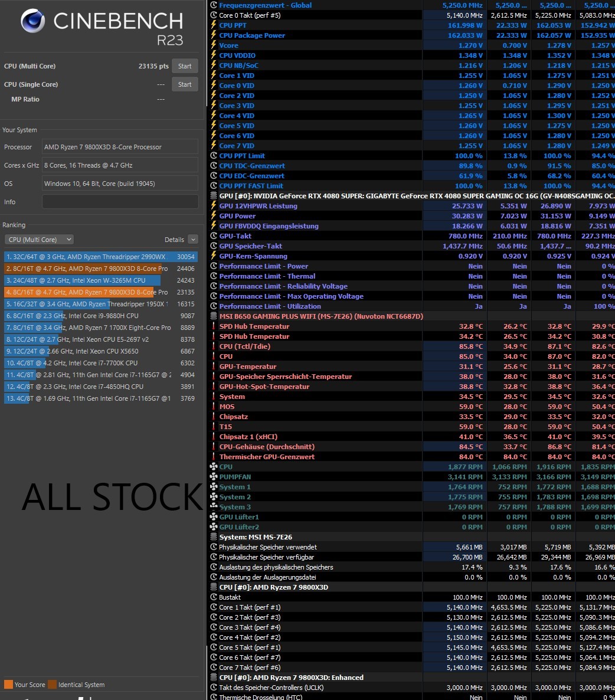This screenshot has width=615, height=700.
Task: Click the clock icon beside Bustakt
Action: click(214, 597)
